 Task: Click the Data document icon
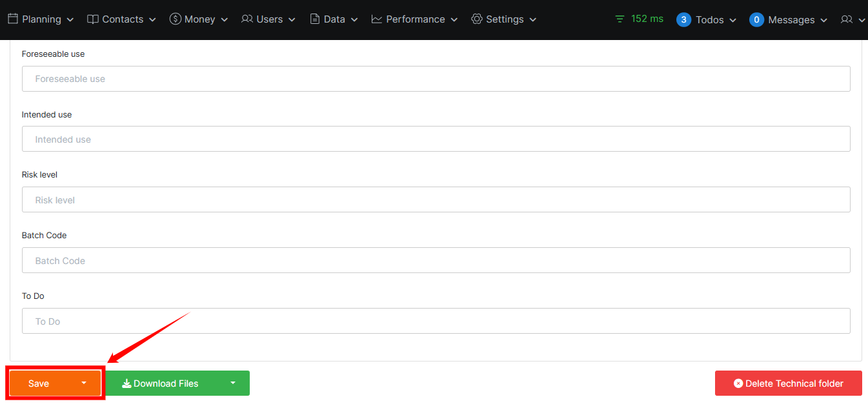pyautogui.click(x=315, y=19)
